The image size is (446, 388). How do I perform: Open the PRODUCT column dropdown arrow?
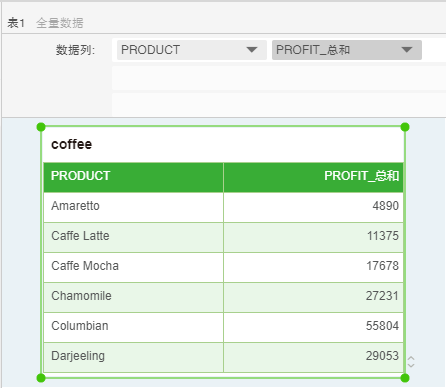[x=252, y=50]
